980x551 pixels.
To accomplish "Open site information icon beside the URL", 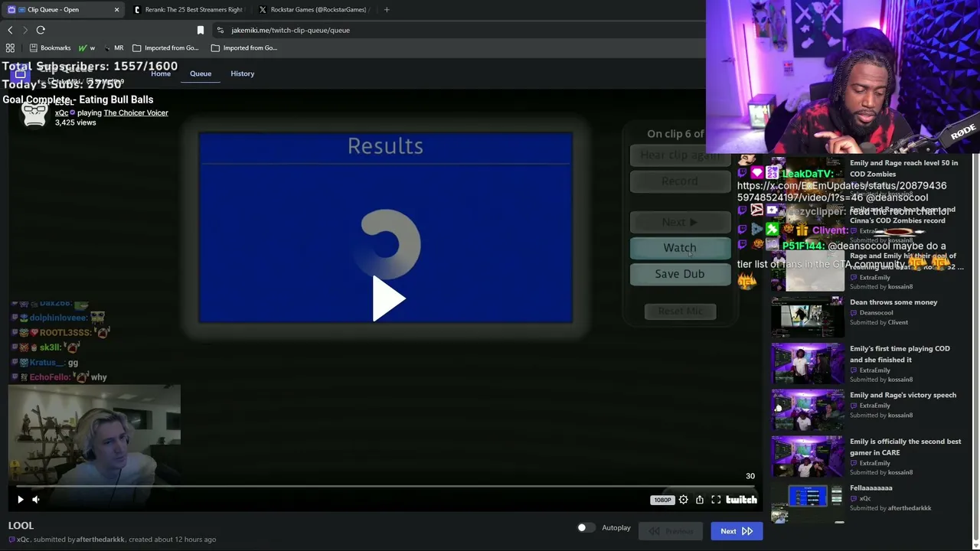I will 220,30.
